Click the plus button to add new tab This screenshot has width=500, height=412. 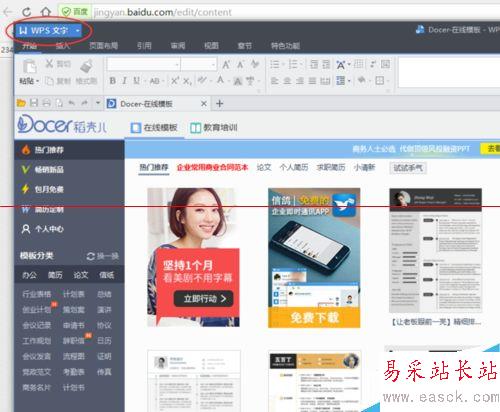(x=219, y=104)
